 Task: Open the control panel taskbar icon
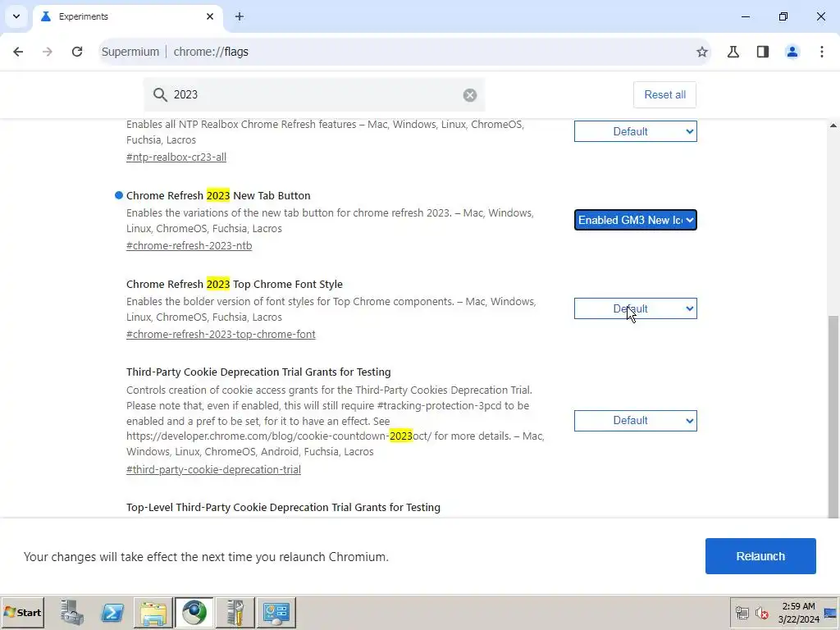(x=276, y=612)
